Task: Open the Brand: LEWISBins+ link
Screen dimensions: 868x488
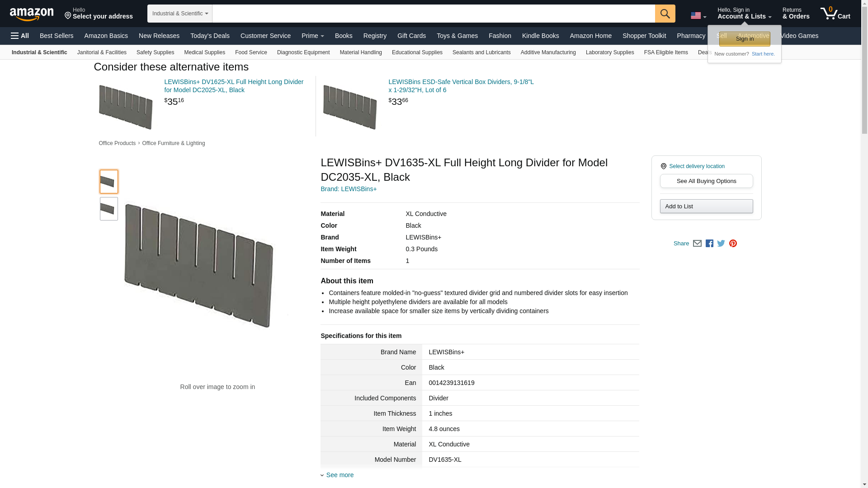Action: [x=348, y=189]
